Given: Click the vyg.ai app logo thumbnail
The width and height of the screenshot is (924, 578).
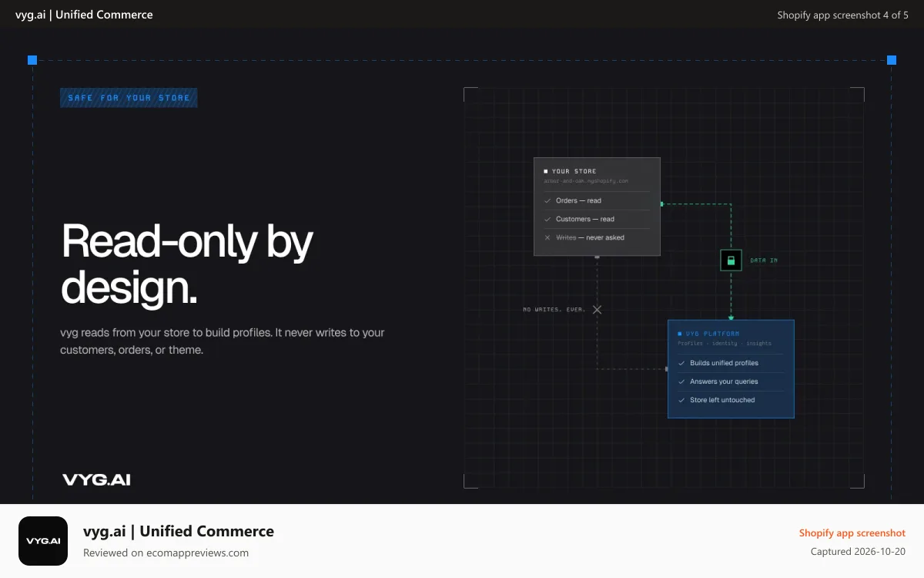Looking at the screenshot, I should (43, 541).
